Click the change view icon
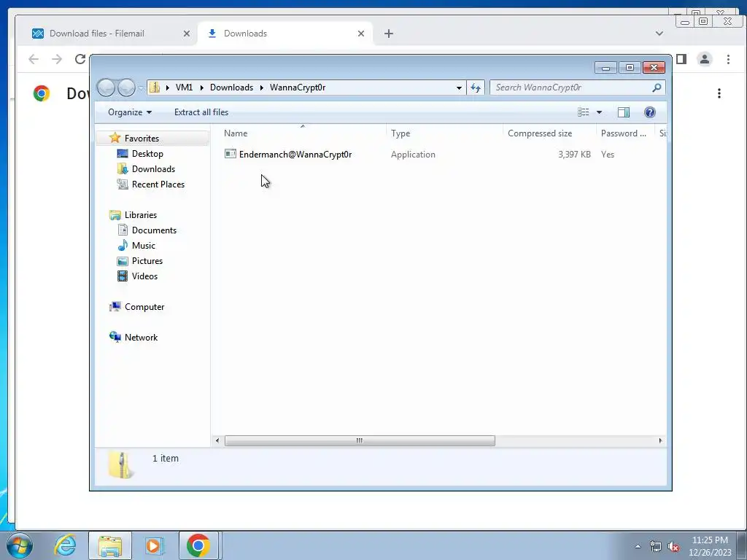 pyautogui.click(x=583, y=112)
